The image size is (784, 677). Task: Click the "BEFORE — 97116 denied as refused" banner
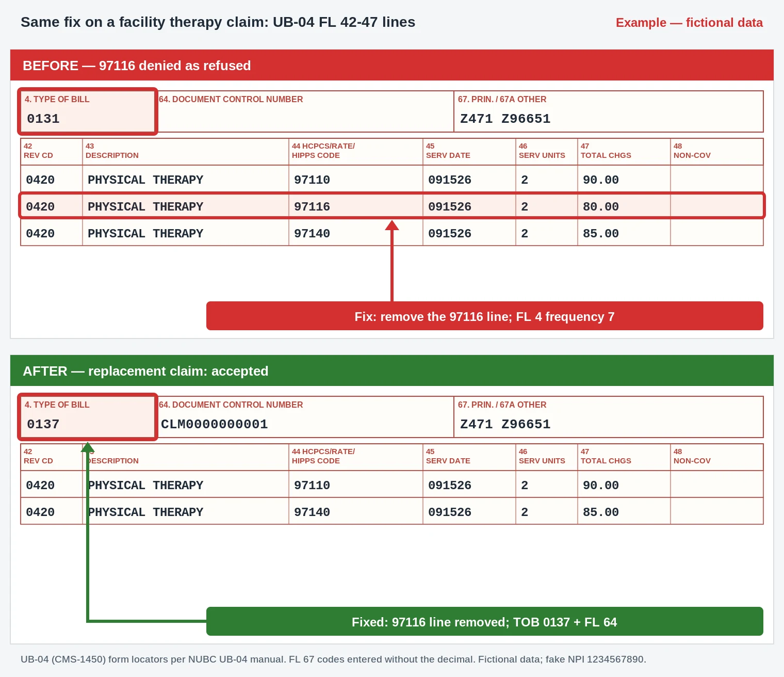(392, 66)
